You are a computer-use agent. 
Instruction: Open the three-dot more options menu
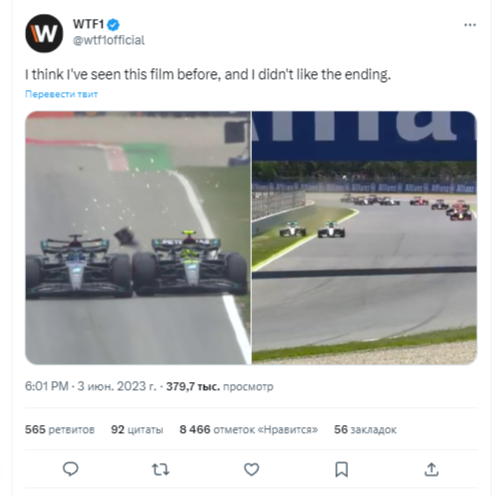[x=470, y=25]
